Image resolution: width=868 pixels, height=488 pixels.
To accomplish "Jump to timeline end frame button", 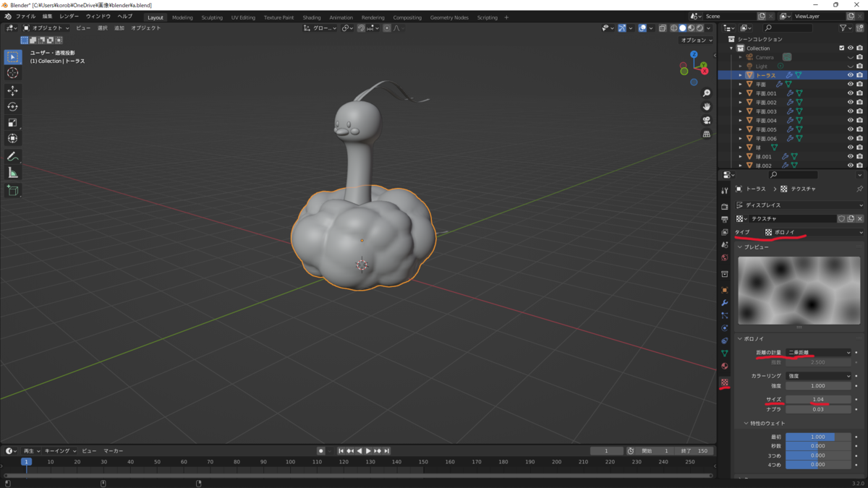I will 387,451.
